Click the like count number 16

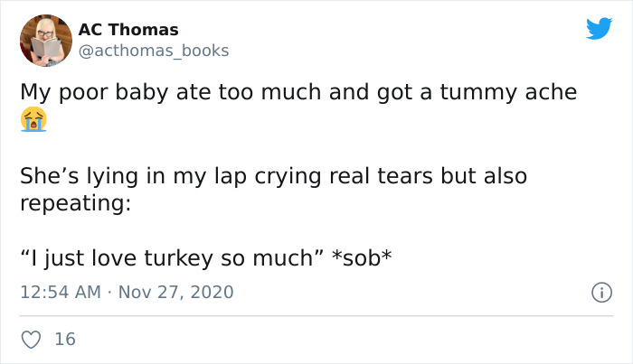click(65, 340)
